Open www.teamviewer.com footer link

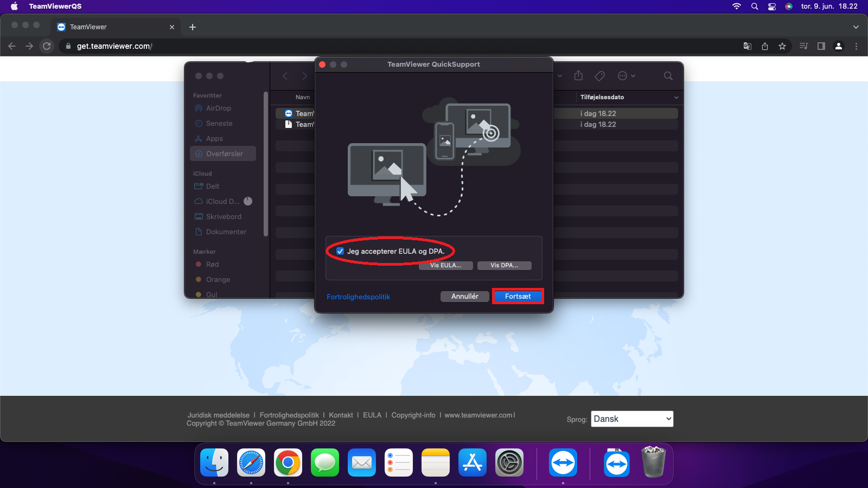479,415
